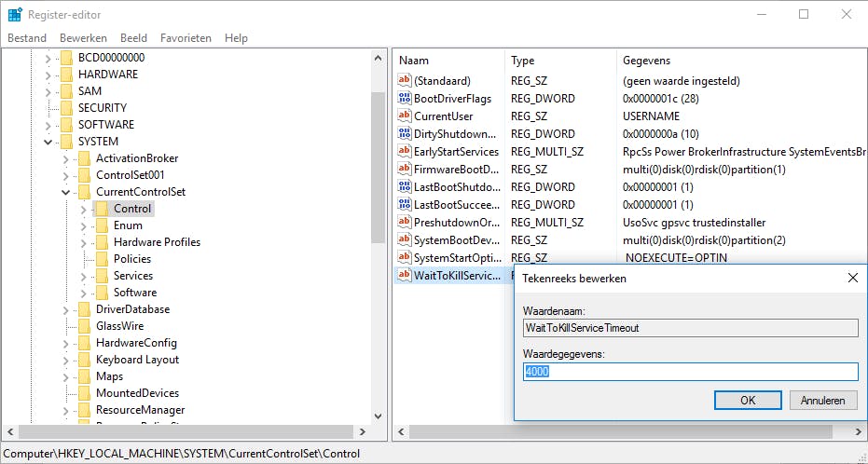Expand the ActivationBroker key

[66, 158]
